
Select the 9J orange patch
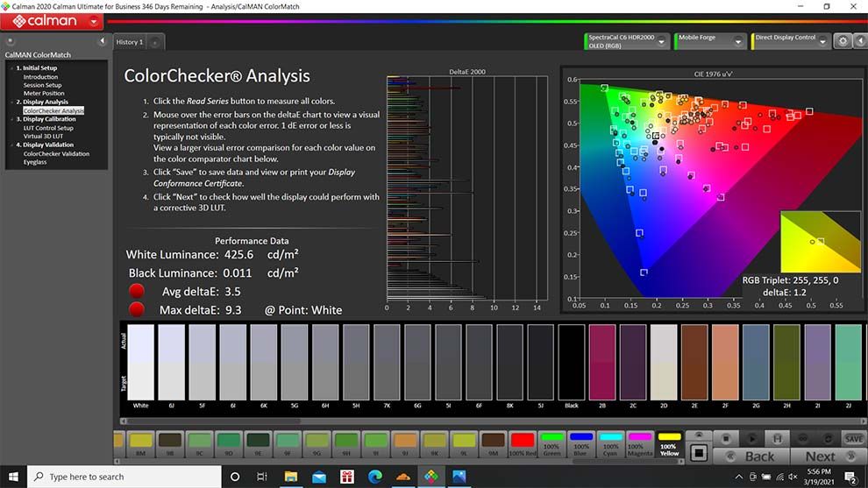(x=405, y=444)
